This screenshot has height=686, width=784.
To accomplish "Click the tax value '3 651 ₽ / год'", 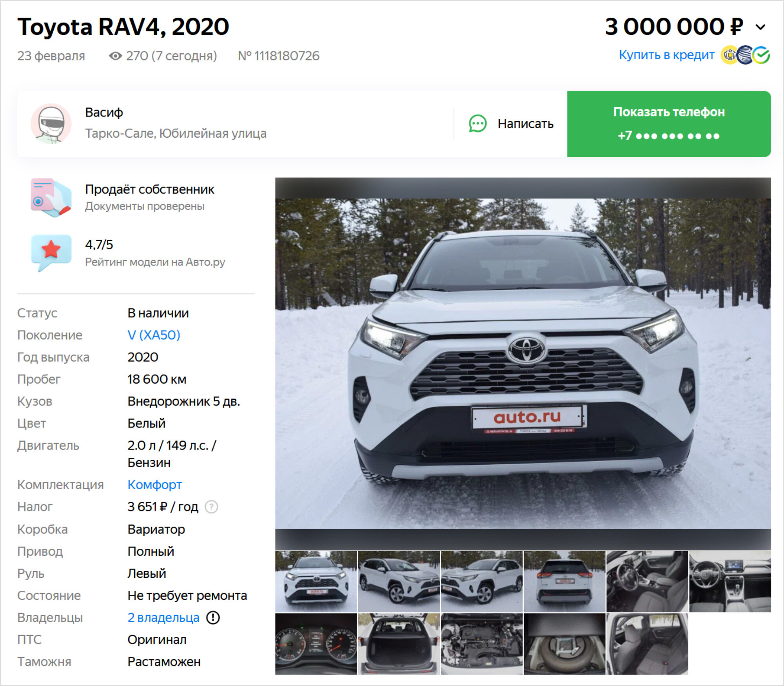I will tap(163, 507).
